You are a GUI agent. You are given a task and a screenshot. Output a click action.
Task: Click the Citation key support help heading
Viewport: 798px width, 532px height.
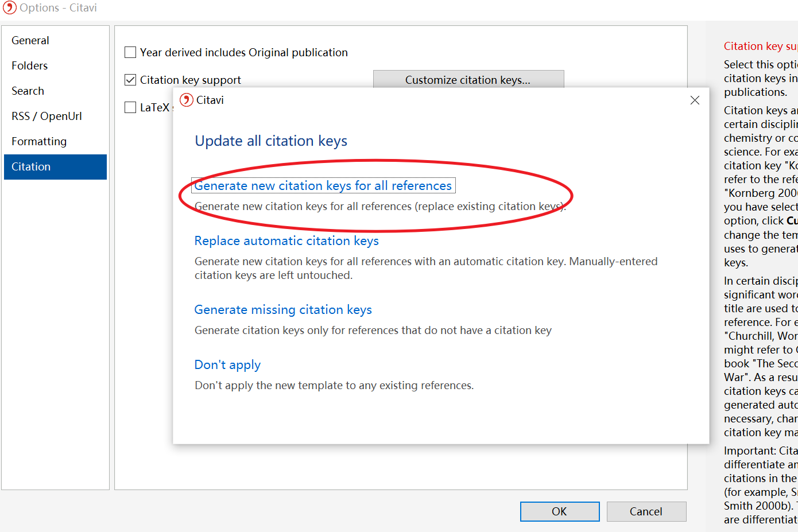coord(761,46)
